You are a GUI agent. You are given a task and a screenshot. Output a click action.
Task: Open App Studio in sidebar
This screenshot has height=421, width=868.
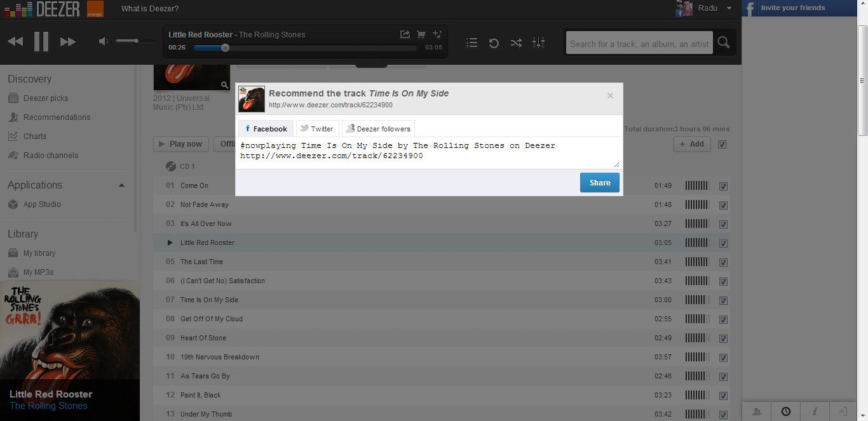click(x=42, y=204)
